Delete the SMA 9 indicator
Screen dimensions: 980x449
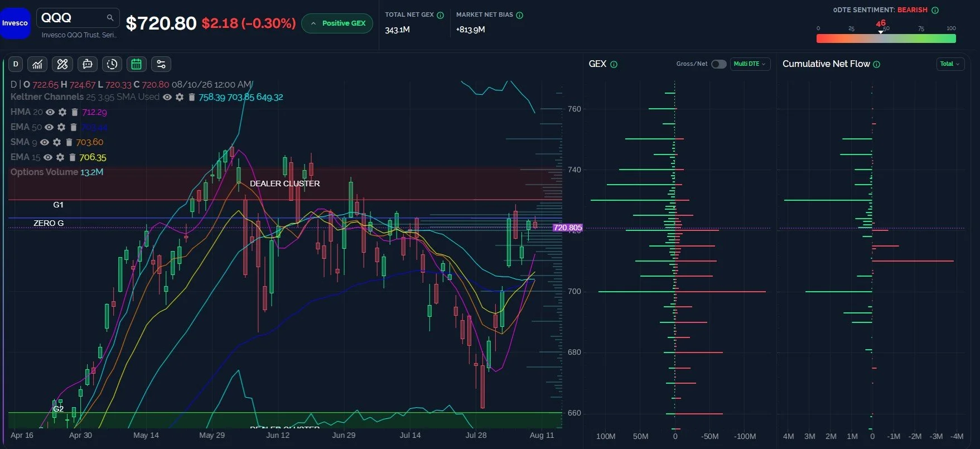pyautogui.click(x=69, y=142)
